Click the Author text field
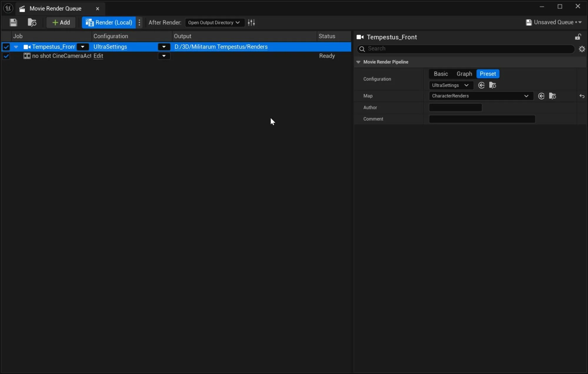This screenshot has height=374, width=588. pyautogui.click(x=455, y=108)
